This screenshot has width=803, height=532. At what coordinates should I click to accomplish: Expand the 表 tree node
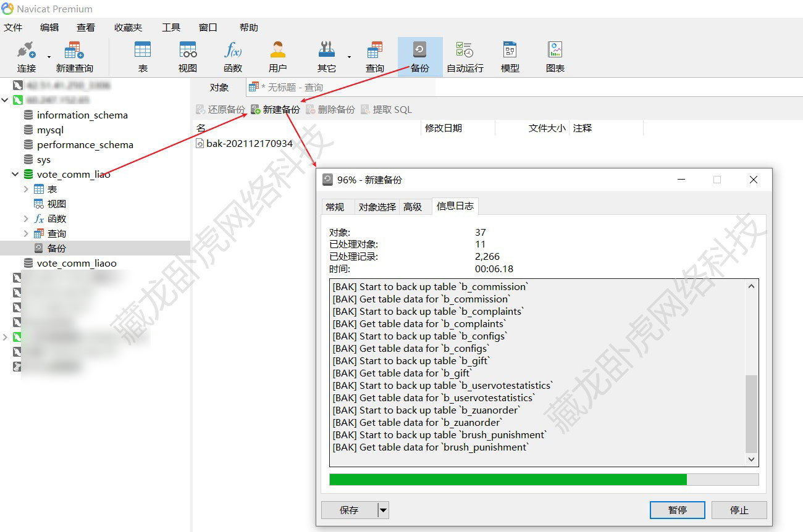point(26,189)
